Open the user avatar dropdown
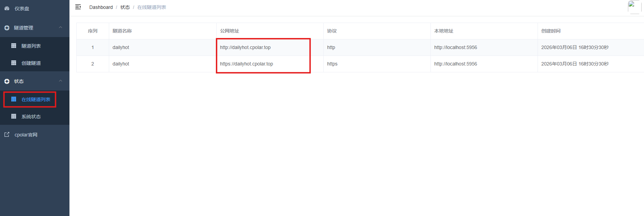The height and width of the screenshot is (216, 644). [x=634, y=7]
